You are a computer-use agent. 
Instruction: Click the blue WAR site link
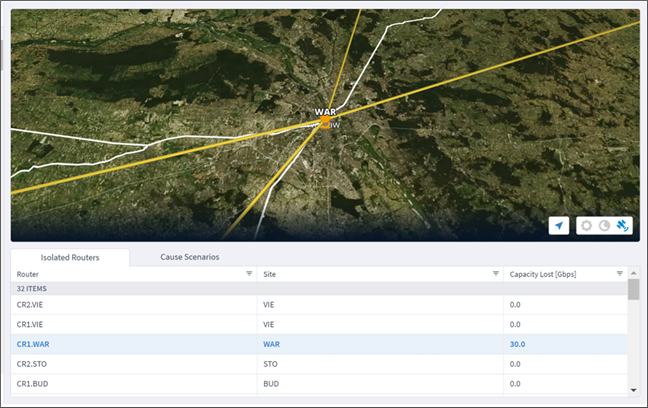(272, 344)
